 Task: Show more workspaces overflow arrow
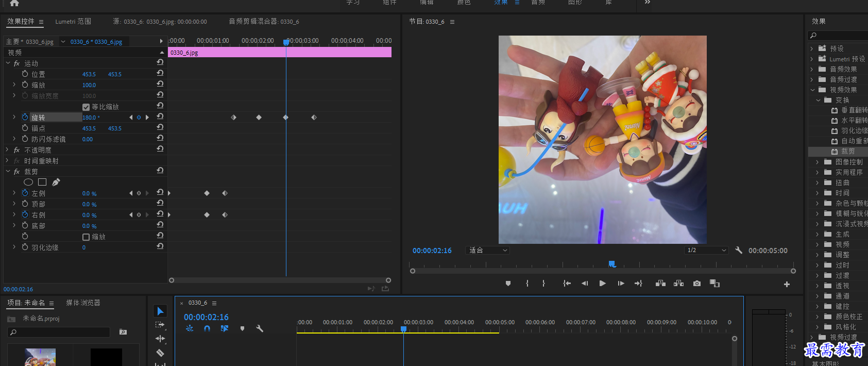point(648,3)
